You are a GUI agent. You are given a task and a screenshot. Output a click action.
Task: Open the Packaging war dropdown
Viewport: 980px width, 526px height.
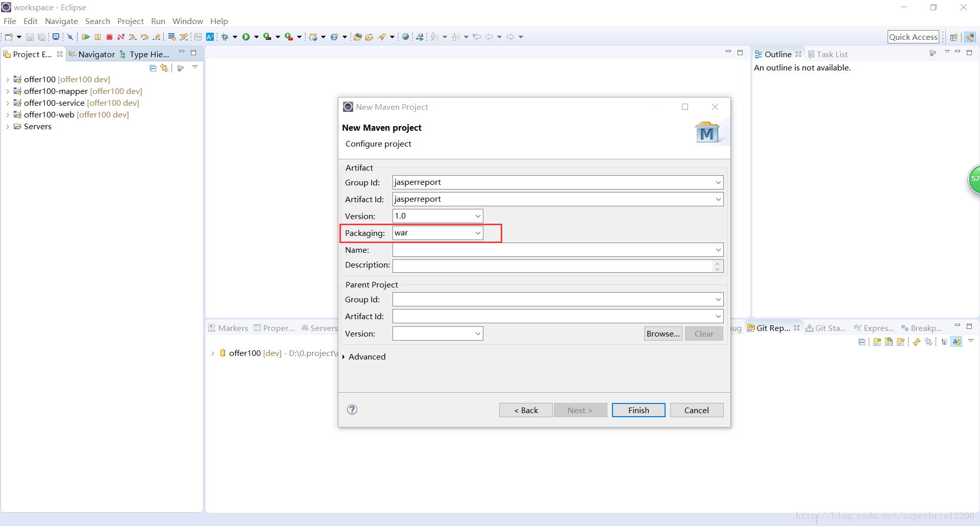(478, 233)
